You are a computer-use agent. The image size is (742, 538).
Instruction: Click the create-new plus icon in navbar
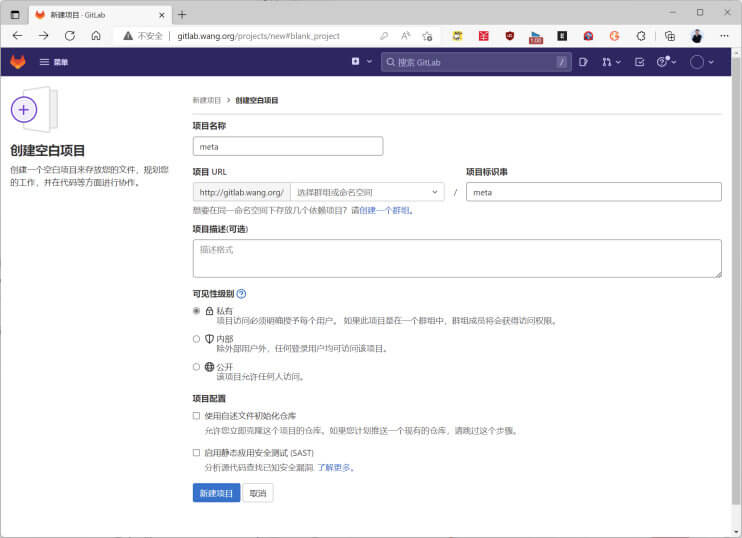click(x=355, y=62)
